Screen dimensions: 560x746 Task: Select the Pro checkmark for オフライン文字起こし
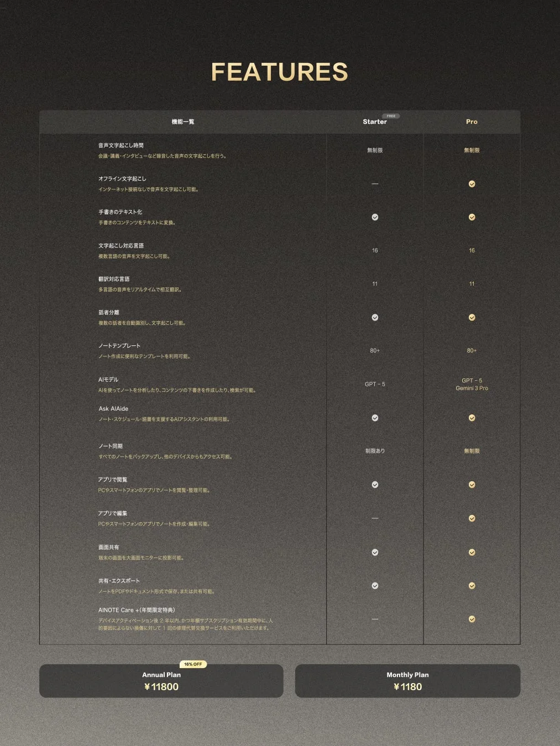point(472,183)
